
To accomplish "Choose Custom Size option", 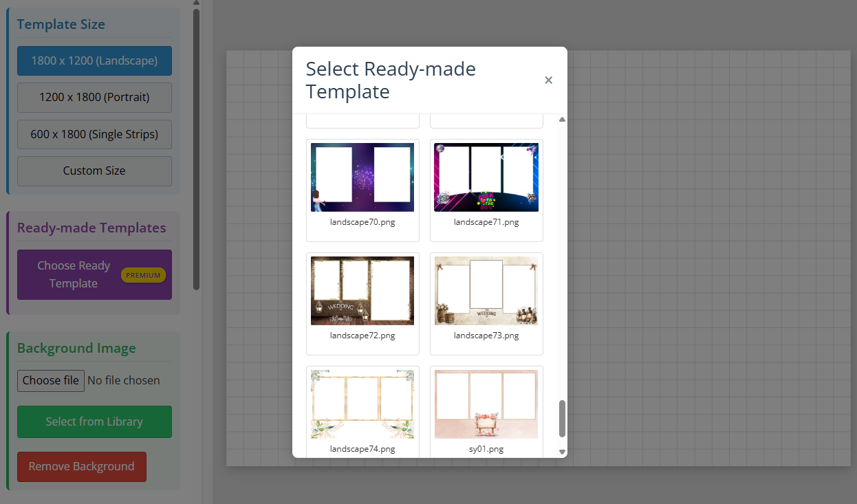I will click(94, 171).
